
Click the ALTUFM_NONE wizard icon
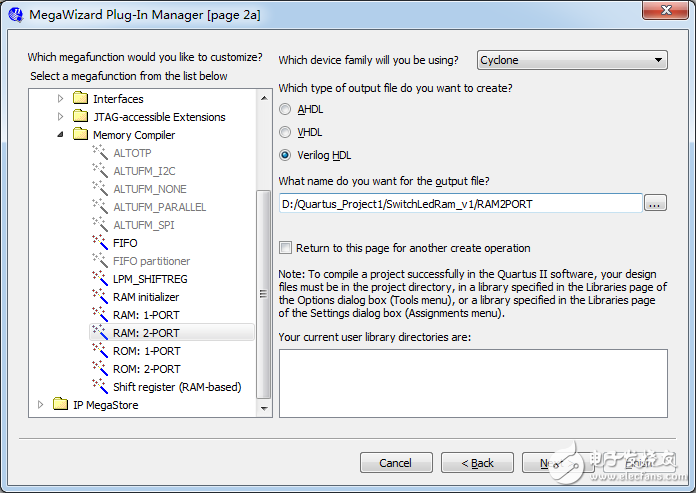click(100, 189)
